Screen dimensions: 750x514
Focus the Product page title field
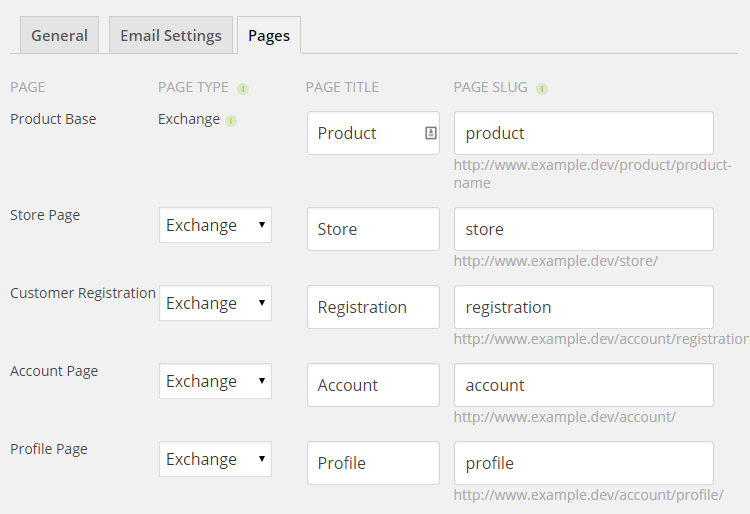coord(373,133)
